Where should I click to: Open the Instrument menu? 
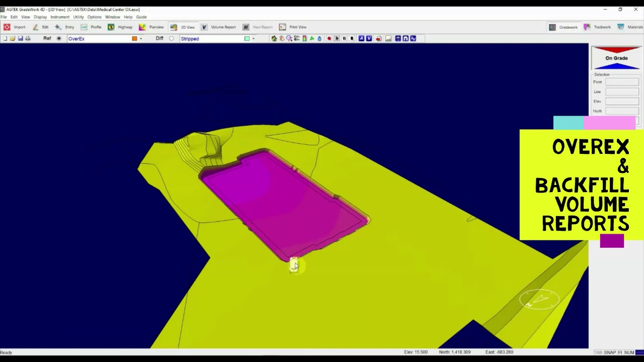tap(60, 17)
